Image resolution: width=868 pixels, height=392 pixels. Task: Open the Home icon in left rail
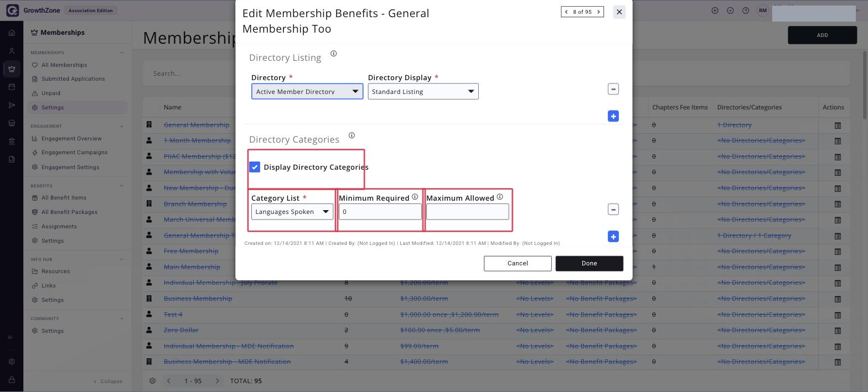pyautogui.click(x=12, y=33)
